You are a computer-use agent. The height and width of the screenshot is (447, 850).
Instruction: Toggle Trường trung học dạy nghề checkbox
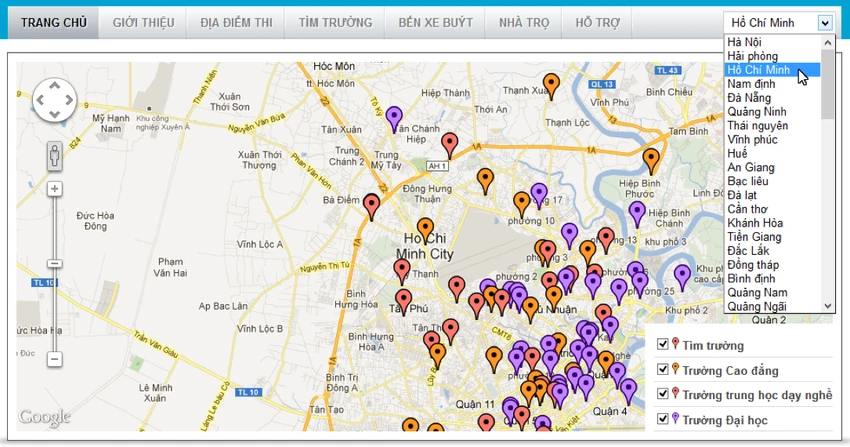click(x=662, y=393)
